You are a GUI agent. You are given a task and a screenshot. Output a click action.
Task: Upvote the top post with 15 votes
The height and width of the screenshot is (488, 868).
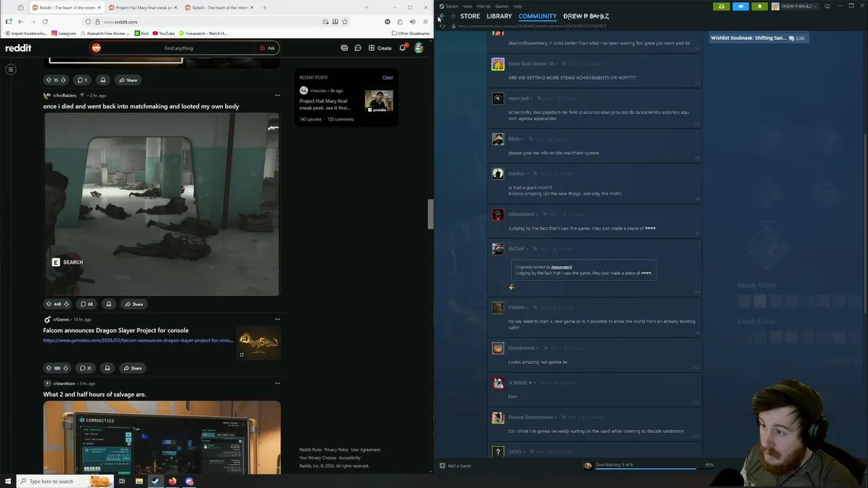pyautogui.click(x=48, y=80)
